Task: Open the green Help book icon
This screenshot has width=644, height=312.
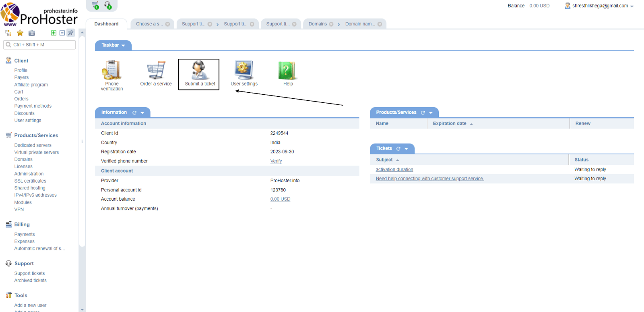Action: click(x=287, y=71)
